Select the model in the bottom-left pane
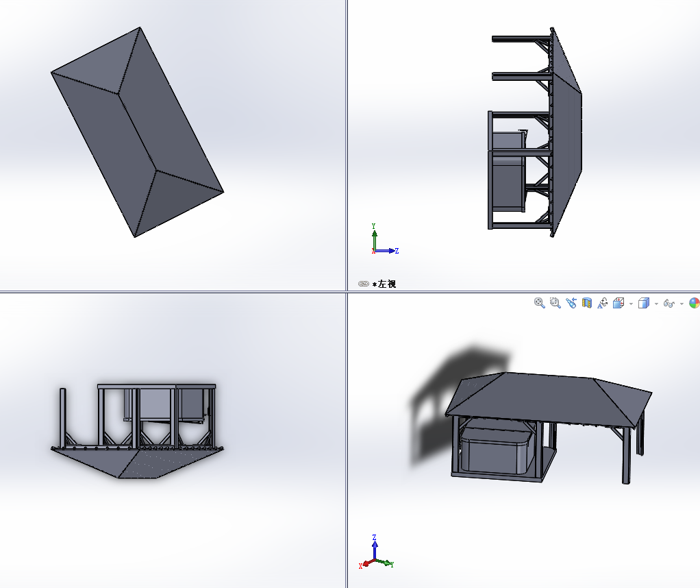Viewport: 700px width, 588px height. pos(138,431)
